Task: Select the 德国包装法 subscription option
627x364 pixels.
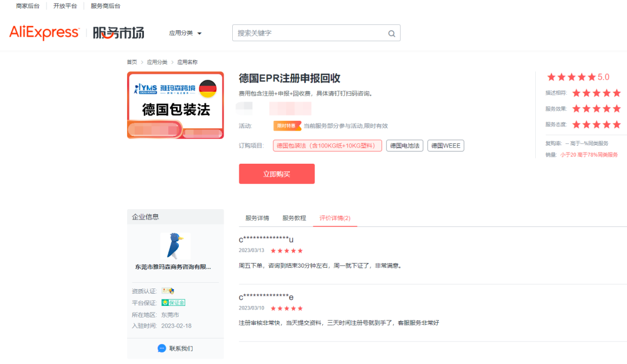Action: coord(326,145)
